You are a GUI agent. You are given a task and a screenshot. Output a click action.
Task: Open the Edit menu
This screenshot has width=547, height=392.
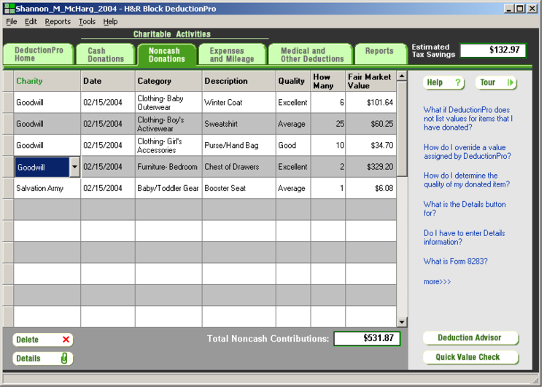[x=31, y=22]
